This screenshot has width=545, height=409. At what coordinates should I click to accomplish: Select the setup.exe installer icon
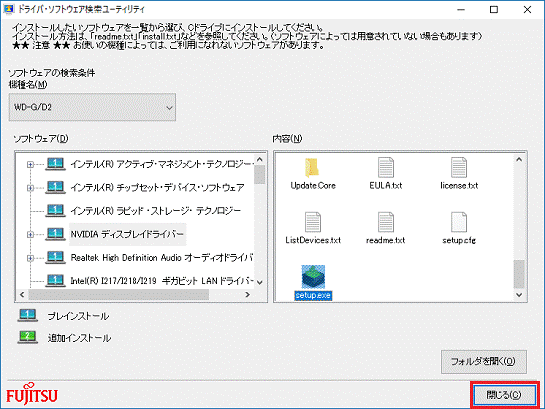pyautogui.click(x=313, y=277)
